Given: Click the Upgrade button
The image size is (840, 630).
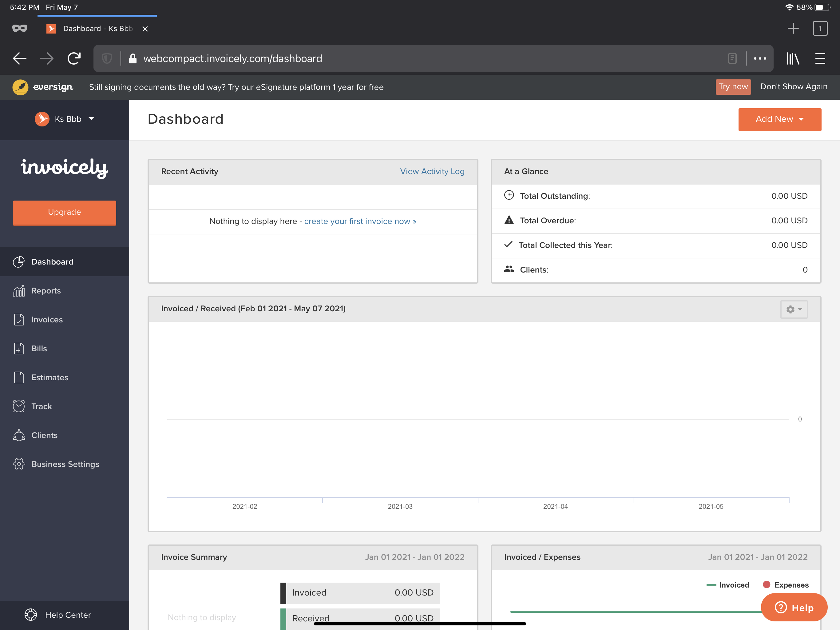Looking at the screenshot, I should (x=64, y=212).
